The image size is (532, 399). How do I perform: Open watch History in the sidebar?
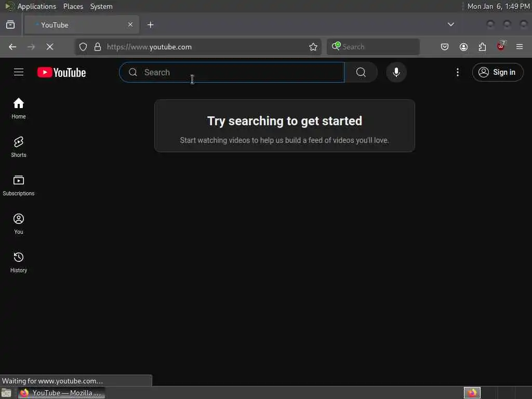click(x=18, y=262)
